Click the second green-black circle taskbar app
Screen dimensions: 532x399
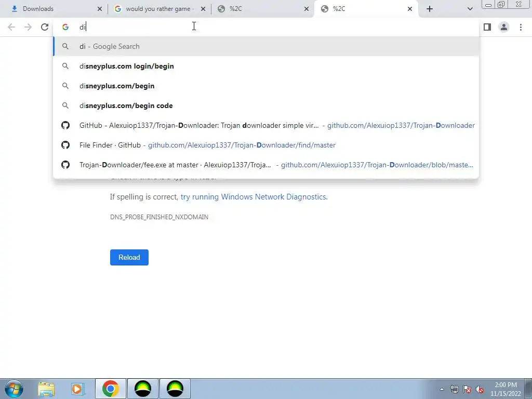175,389
